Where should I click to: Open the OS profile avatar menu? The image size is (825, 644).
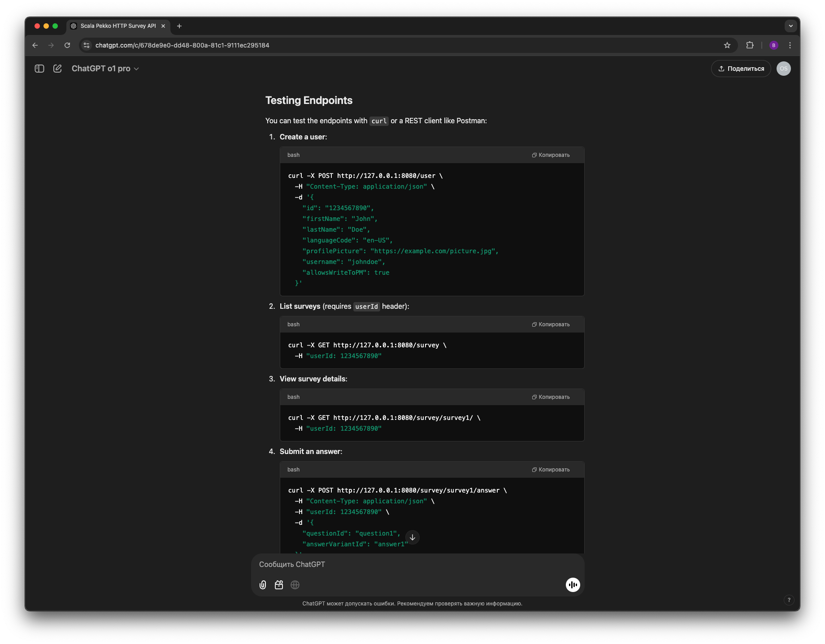click(783, 69)
